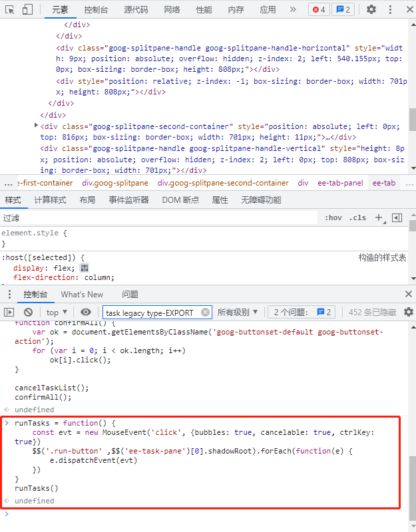Open the drawer three-dot menu
This screenshot has width=416, height=532.
click(9, 294)
